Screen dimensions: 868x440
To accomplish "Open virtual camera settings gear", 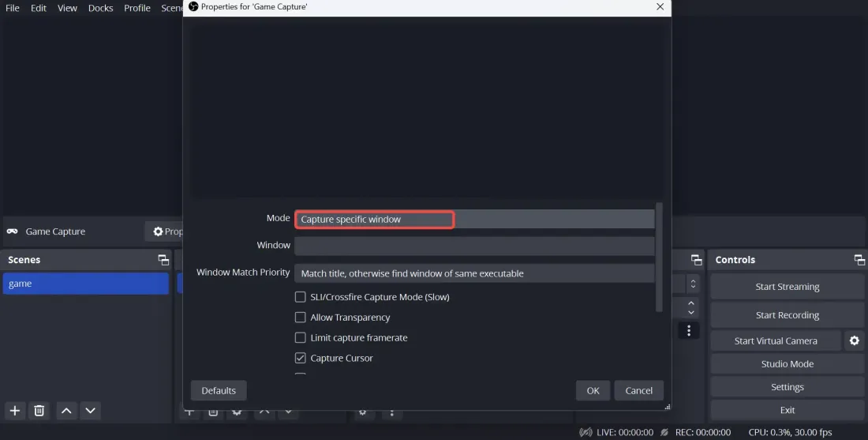I will pyautogui.click(x=854, y=340).
